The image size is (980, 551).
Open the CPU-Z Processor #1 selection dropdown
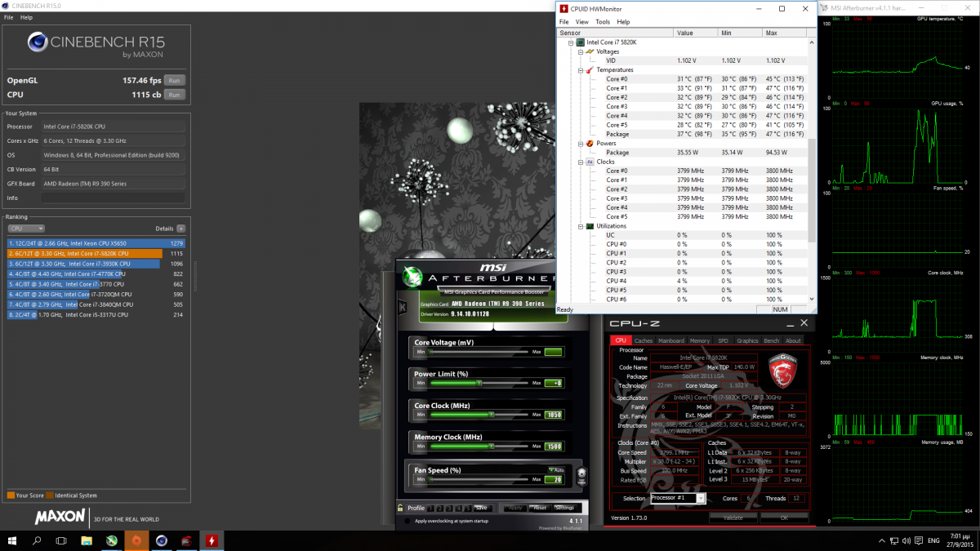pyautogui.click(x=677, y=498)
